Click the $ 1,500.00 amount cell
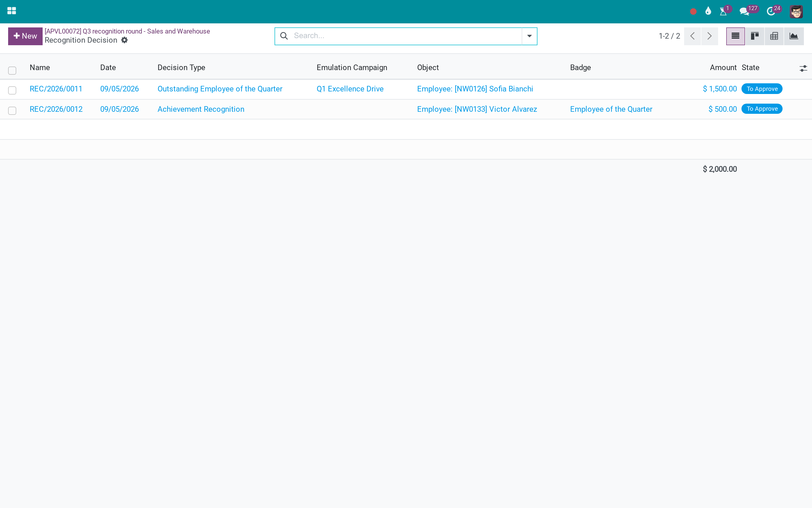This screenshot has height=508, width=812. (720, 89)
